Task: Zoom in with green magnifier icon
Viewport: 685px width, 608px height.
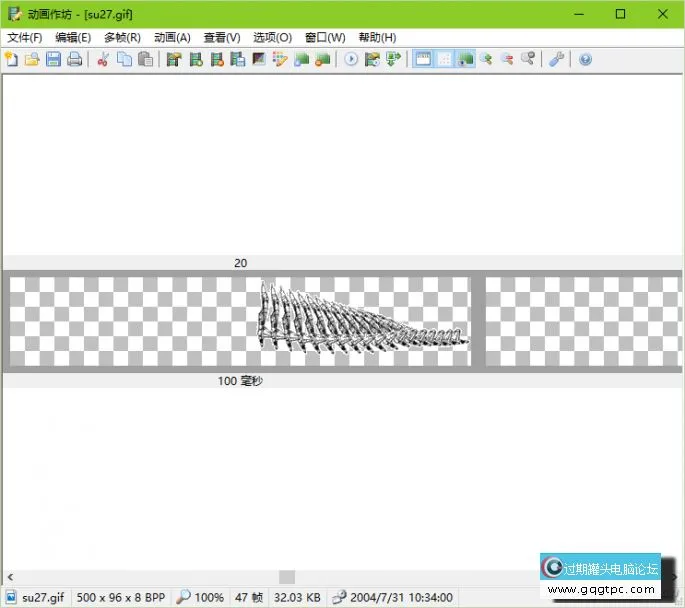Action: [x=486, y=59]
